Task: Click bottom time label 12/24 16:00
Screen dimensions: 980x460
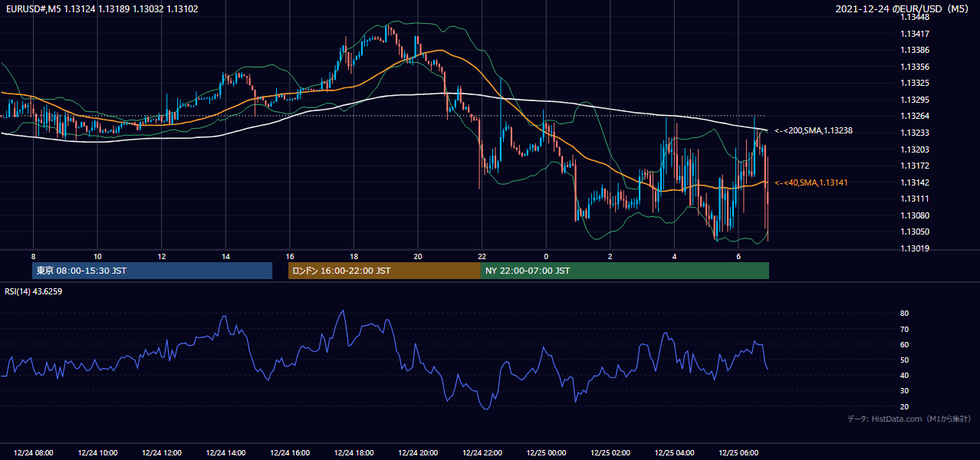Action: tap(290, 452)
